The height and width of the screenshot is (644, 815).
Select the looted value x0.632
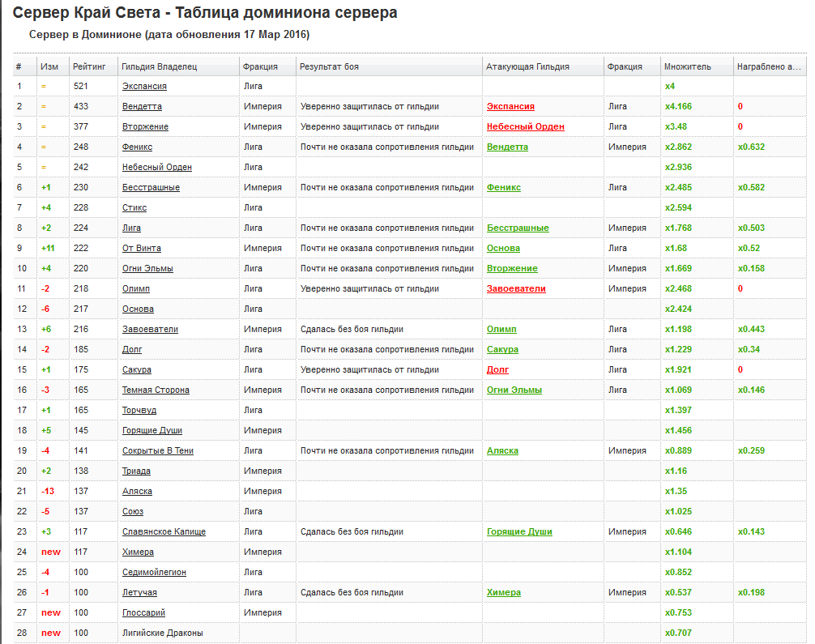tap(751, 147)
